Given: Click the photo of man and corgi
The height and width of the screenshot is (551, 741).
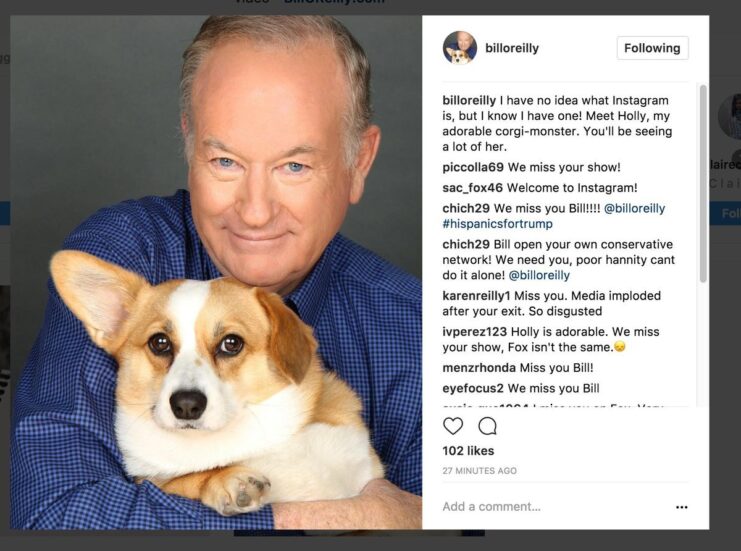Looking at the screenshot, I should tap(216, 272).
